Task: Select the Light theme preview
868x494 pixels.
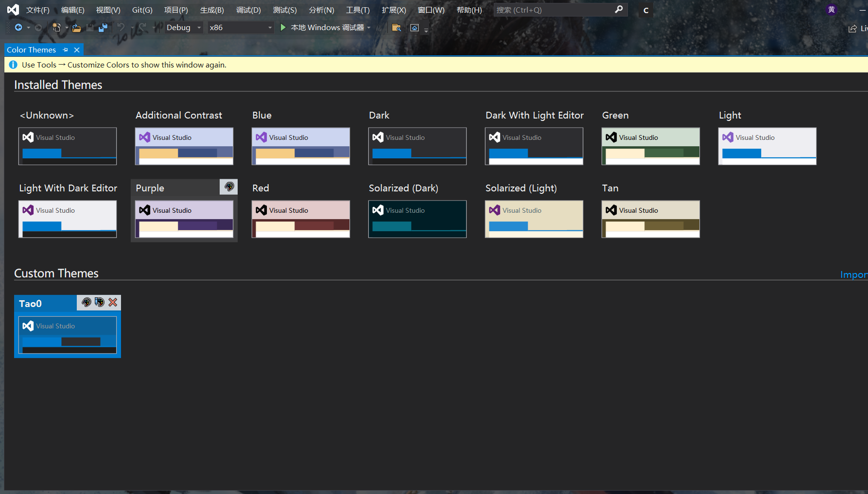Action: (767, 146)
